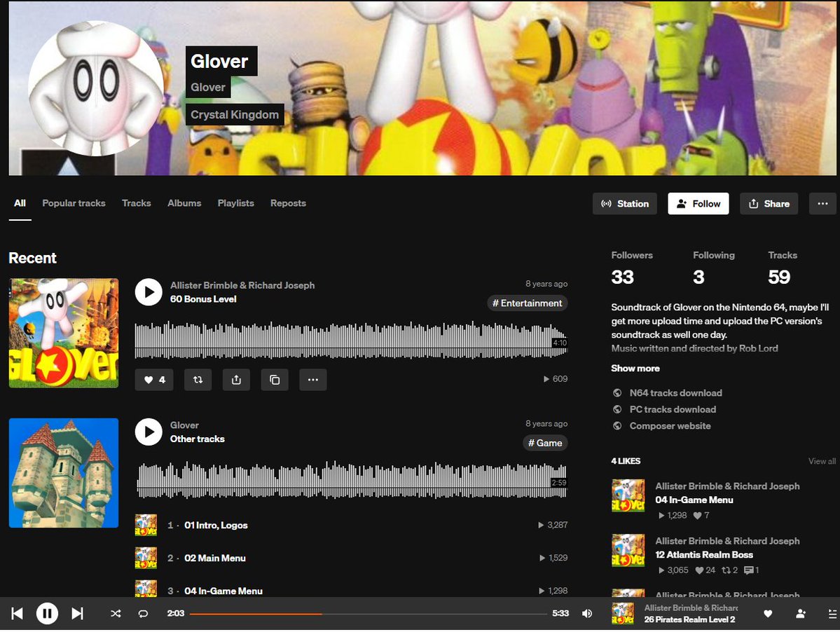Like the 60 Bonus Level track
Viewport: 840px width, 632px height.
[153, 379]
